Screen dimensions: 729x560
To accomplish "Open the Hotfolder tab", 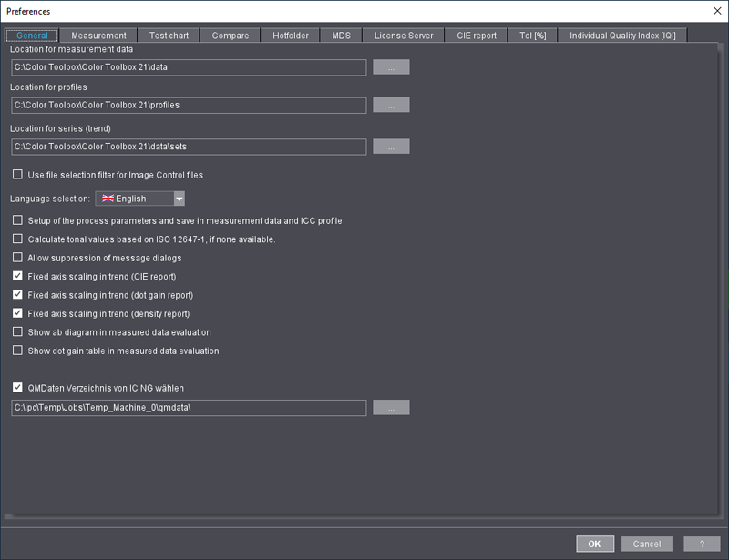I will pyautogui.click(x=290, y=36).
